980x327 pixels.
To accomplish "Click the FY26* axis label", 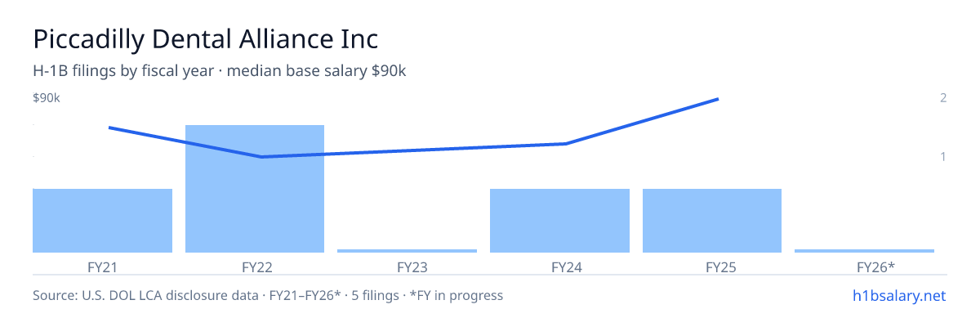I will [864, 267].
